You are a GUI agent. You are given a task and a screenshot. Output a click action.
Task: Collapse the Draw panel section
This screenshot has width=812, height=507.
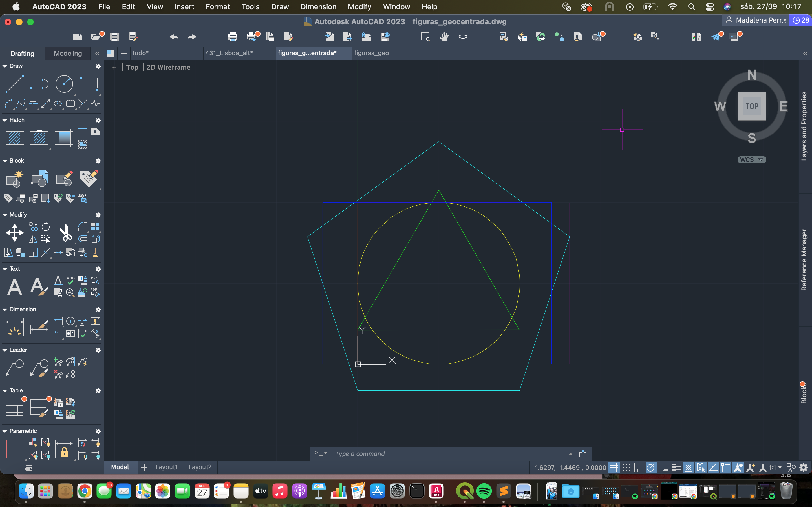tap(5, 66)
